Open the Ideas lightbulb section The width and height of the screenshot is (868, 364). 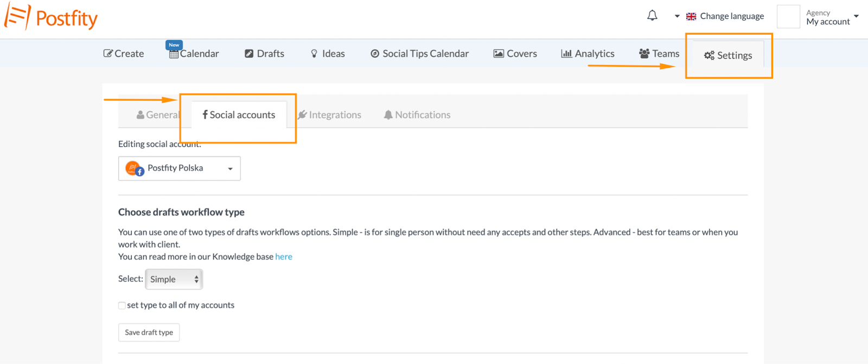point(328,54)
